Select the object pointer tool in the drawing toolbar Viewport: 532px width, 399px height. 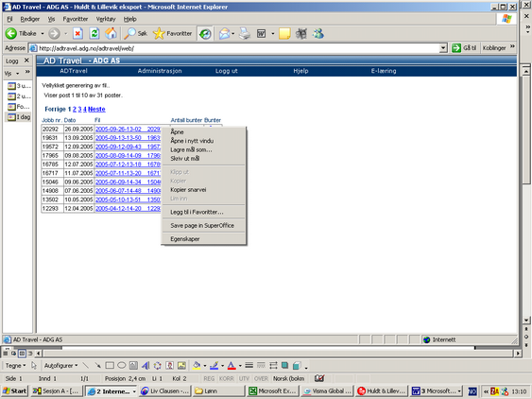coord(34,366)
